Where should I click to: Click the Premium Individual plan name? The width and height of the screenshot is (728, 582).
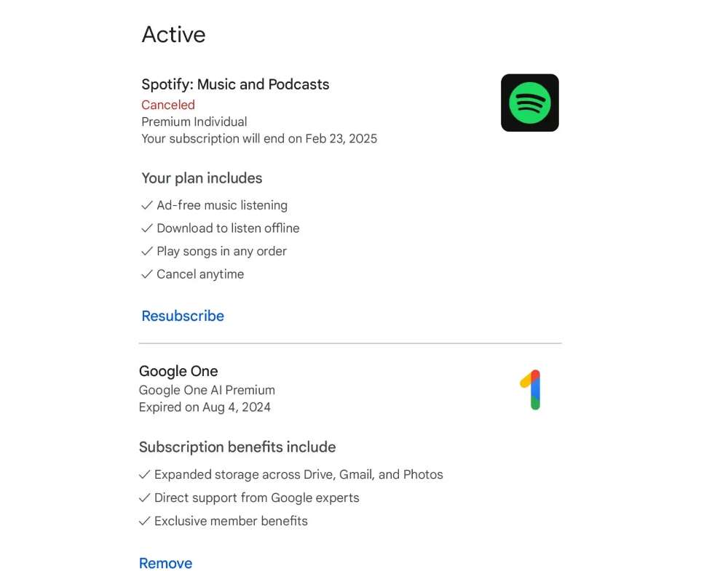tap(194, 121)
